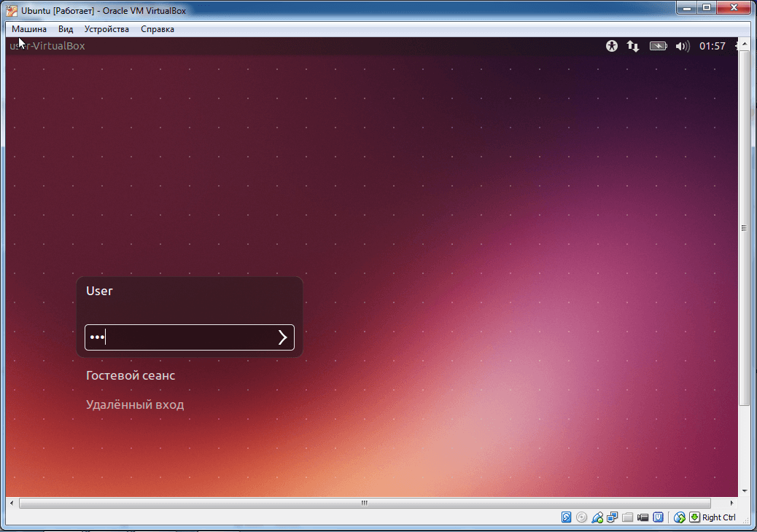Viewport: 757px width, 532px height.
Task: Click the 01:57 clock indicator
Action: tap(712, 46)
